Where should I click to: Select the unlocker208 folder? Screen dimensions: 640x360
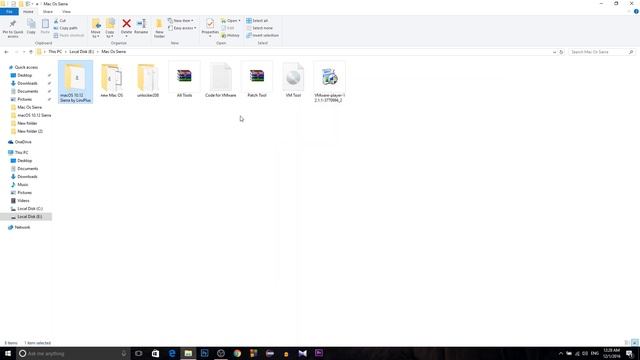click(x=148, y=80)
